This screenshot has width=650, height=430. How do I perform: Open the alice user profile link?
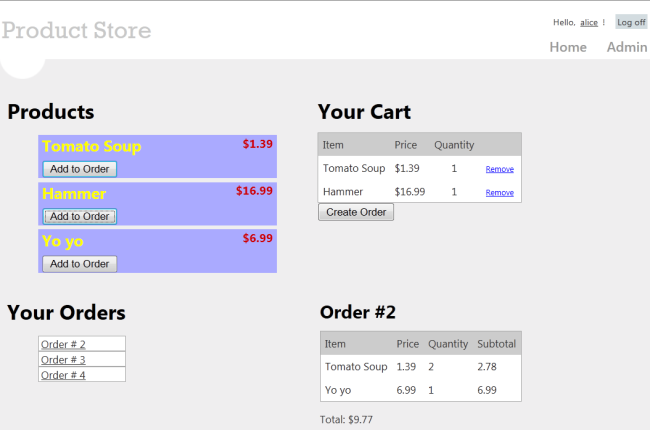point(589,23)
